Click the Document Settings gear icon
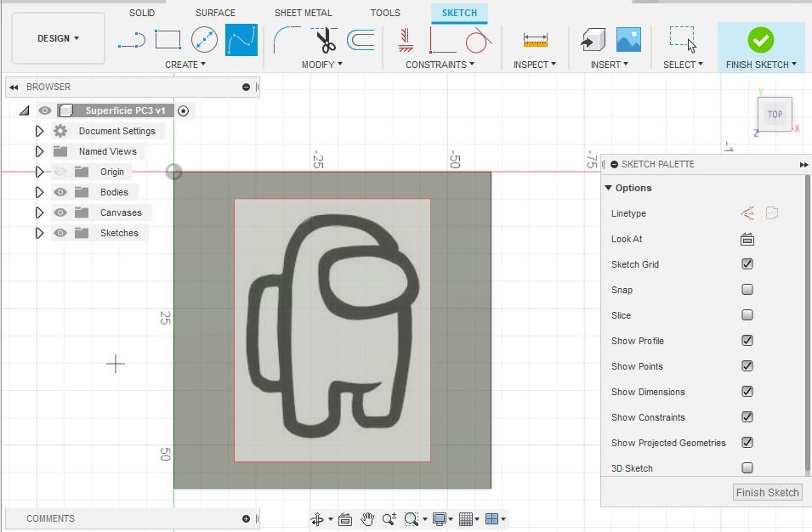The image size is (812, 532). click(x=60, y=131)
